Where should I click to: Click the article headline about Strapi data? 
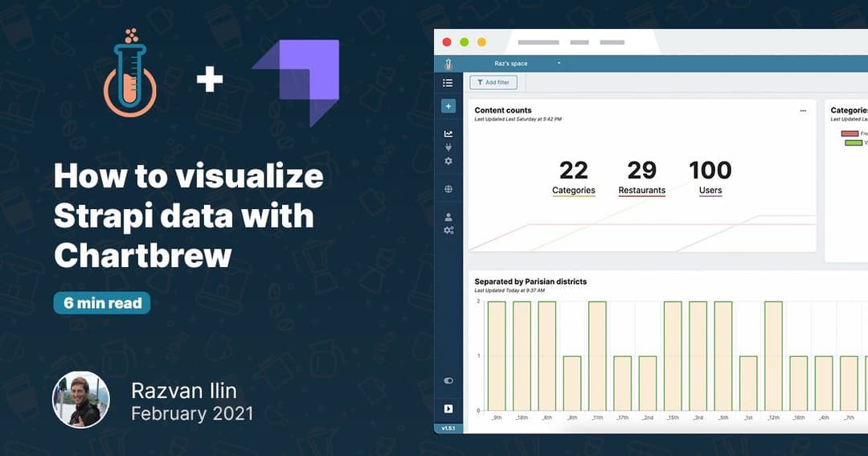189,216
